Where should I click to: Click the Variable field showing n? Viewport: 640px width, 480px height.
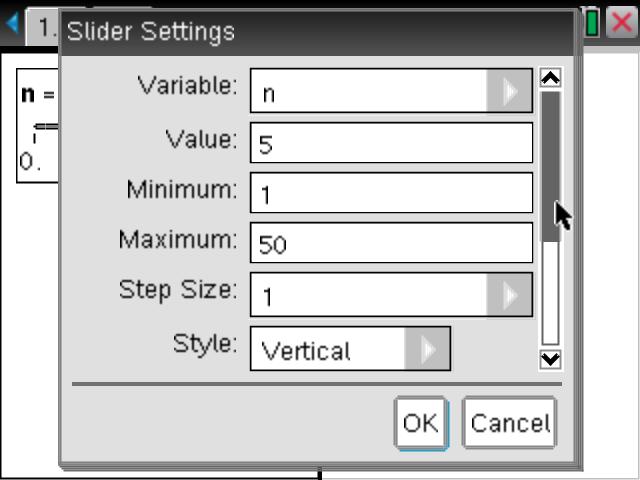[x=370, y=92]
